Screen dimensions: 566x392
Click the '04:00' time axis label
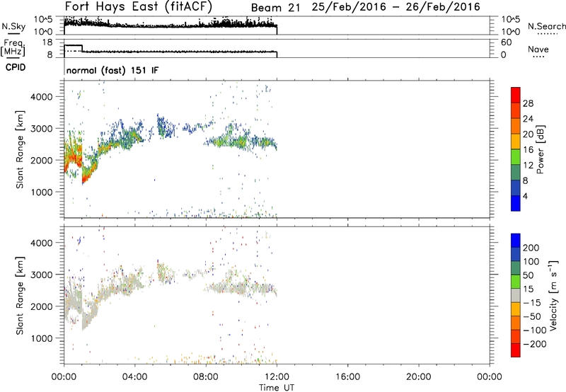pyautogui.click(x=135, y=377)
